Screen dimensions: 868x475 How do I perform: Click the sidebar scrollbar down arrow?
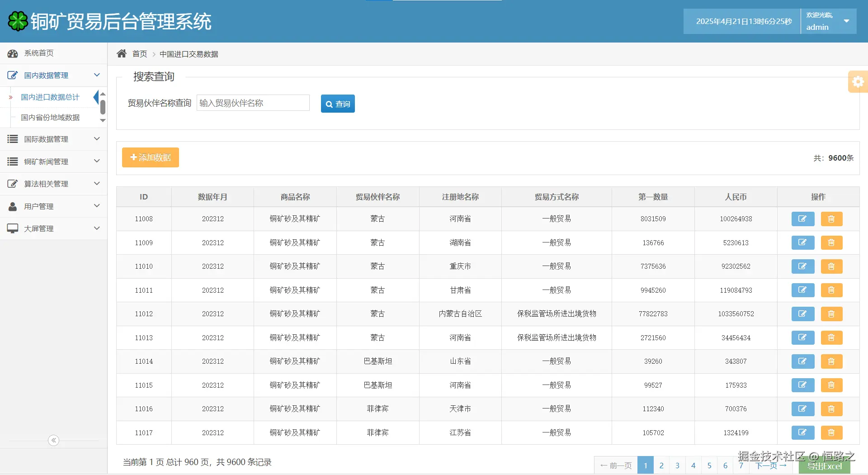pos(103,120)
